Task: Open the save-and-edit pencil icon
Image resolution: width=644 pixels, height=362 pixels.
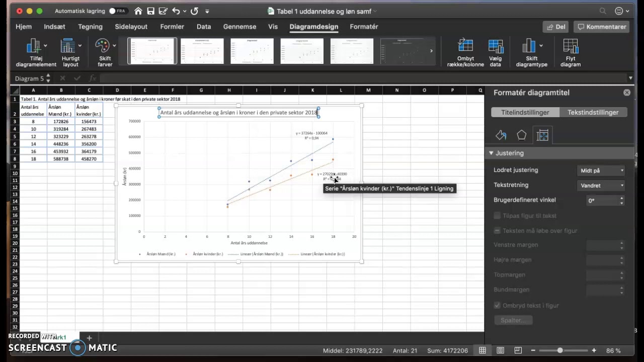Action: click(163, 11)
